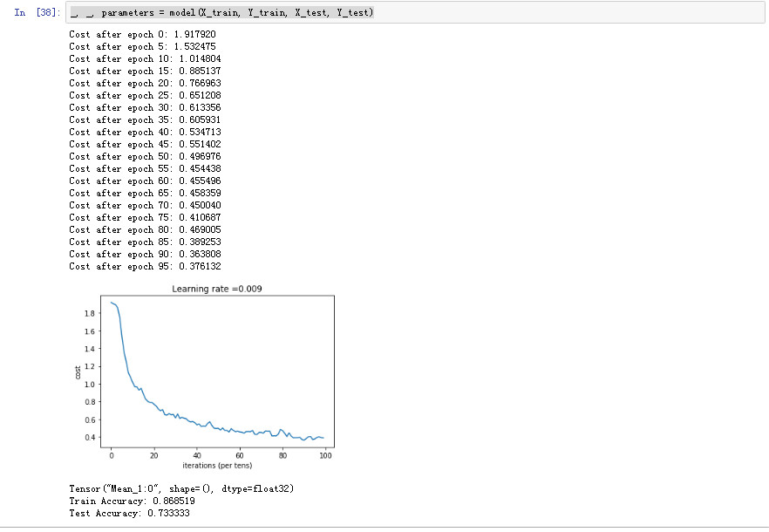Click 'Cost after epoch 10: 1.014804' line

coord(145,59)
